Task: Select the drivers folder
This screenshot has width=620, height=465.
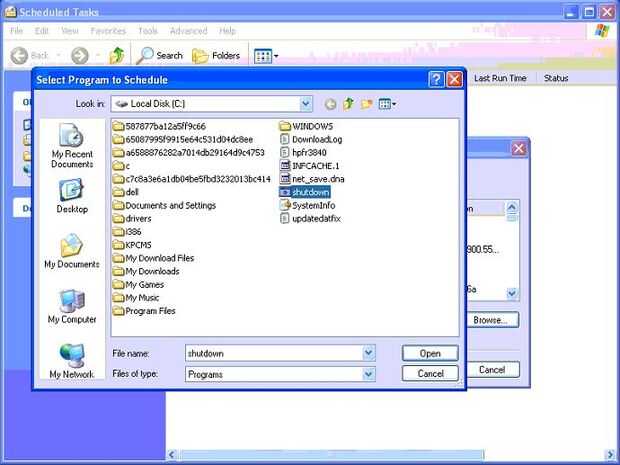Action: tap(132, 218)
